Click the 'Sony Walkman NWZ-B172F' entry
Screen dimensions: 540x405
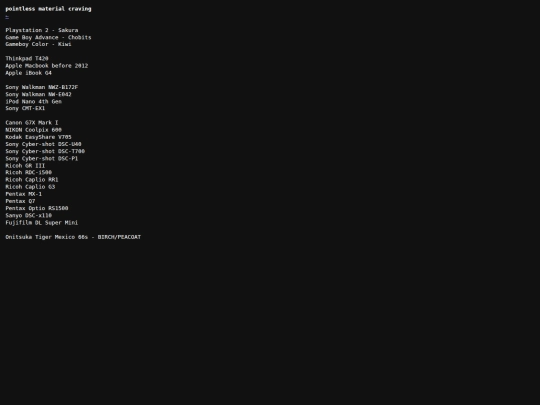tap(42, 87)
